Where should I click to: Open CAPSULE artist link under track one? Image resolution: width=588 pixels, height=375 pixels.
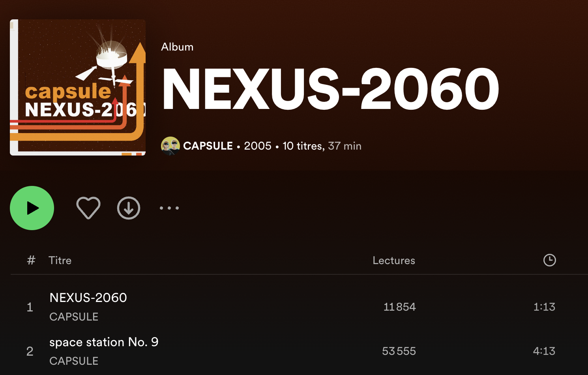[74, 317]
